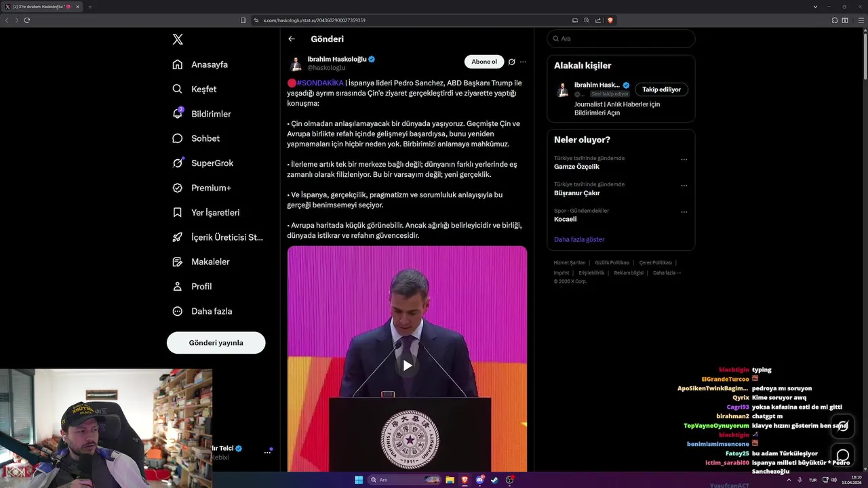Open Yer İşaretleri bookmark icon
The image size is (868, 488).
coord(178,212)
